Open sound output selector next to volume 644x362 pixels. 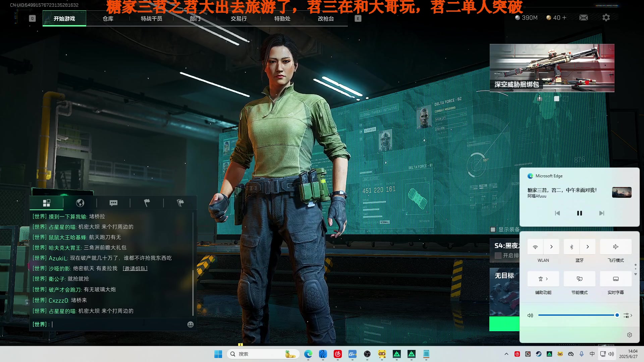(628, 315)
